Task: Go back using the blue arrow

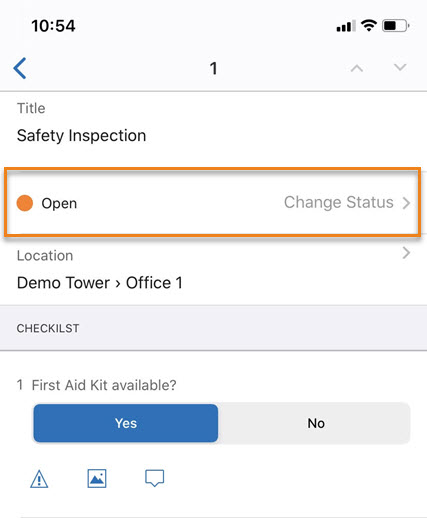Action: [20, 68]
